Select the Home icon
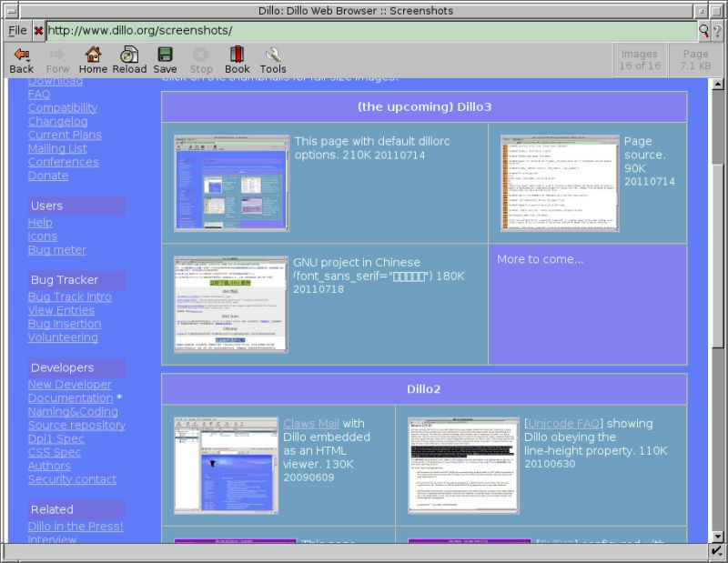Screen dimensions: 728x563 click(x=92, y=57)
